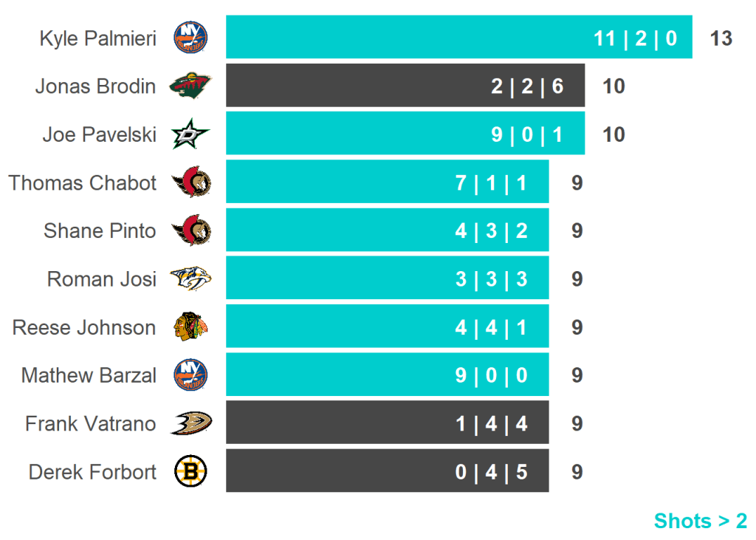Click the Anaheim Ducks logo
This screenshot has height=540, width=756.
coord(190,423)
